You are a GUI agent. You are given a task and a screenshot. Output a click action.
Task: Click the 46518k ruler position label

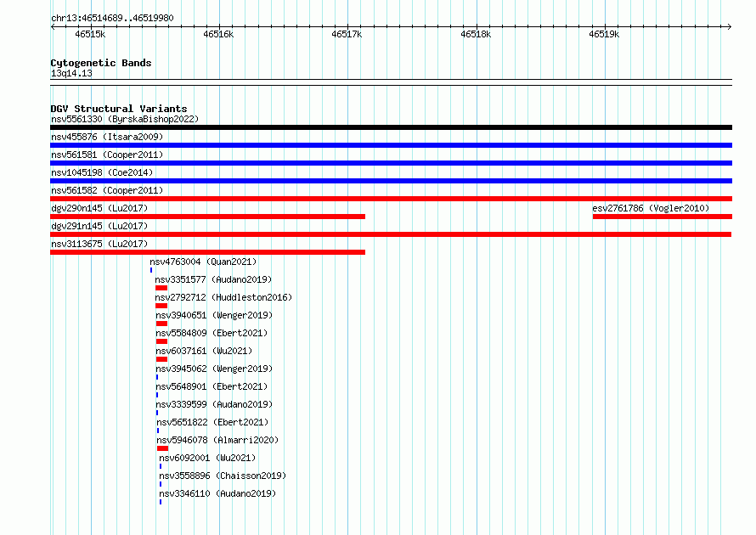pyautogui.click(x=476, y=34)
